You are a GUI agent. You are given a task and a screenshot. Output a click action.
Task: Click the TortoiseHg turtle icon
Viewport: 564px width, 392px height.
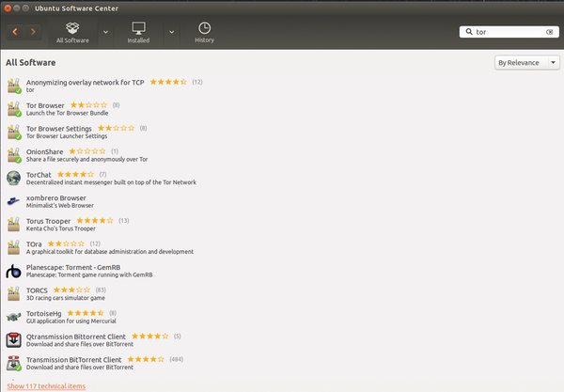point(14,317)
